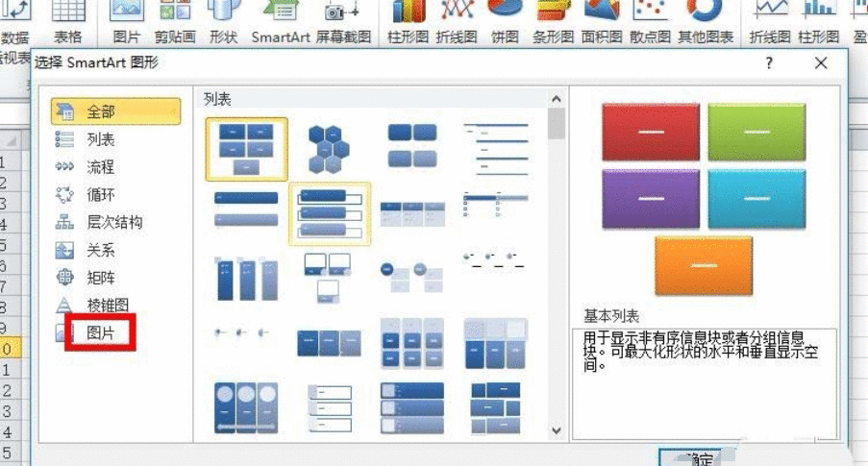Select the three vertical blue columns layout
The width and height of the screenshot is (868, 466).
(x=246, y=279)
